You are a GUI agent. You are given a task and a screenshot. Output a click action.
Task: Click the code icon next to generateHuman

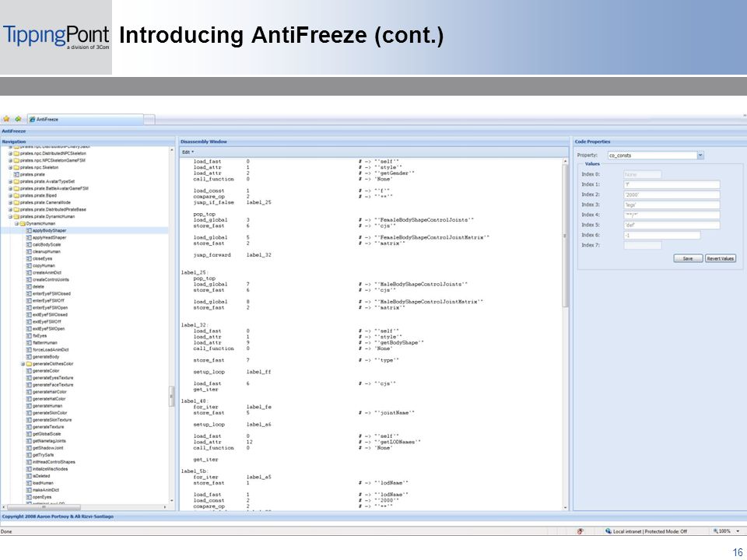29,406
